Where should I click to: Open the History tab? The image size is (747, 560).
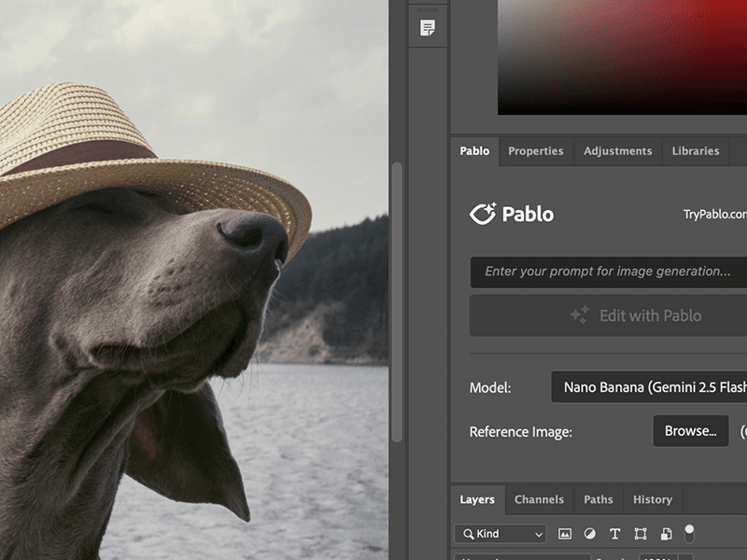(653, 499)
